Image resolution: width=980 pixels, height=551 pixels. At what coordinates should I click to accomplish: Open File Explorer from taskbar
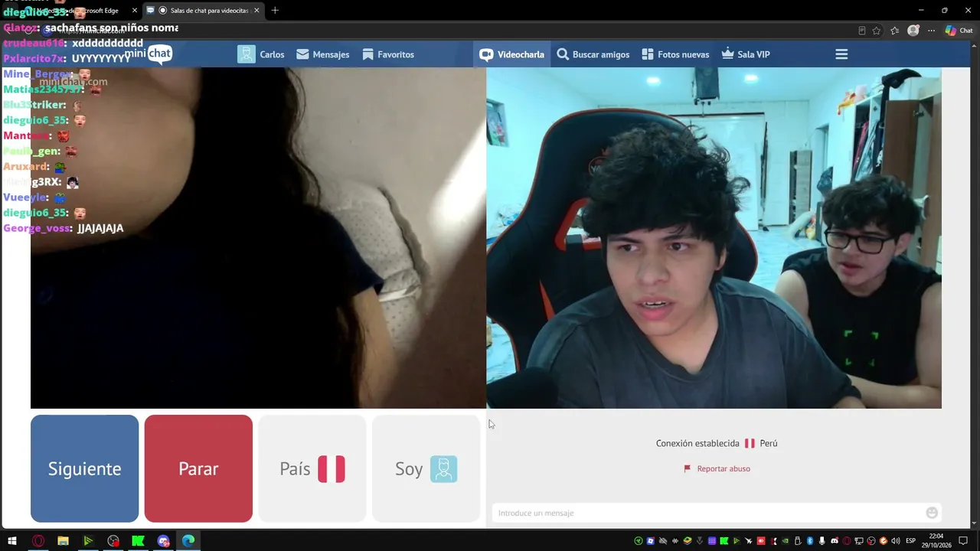click(63, 541)
